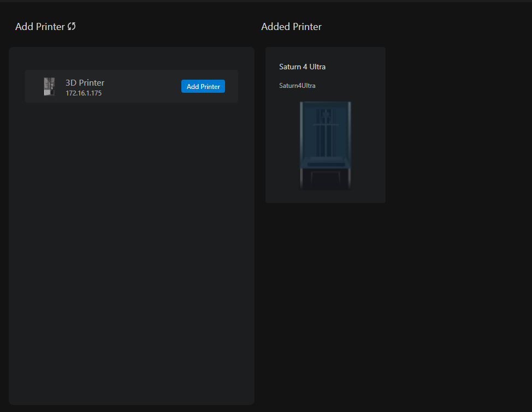Click the blue Add Printer button
This screenshot has height=412, width=532.
point(203,86)
